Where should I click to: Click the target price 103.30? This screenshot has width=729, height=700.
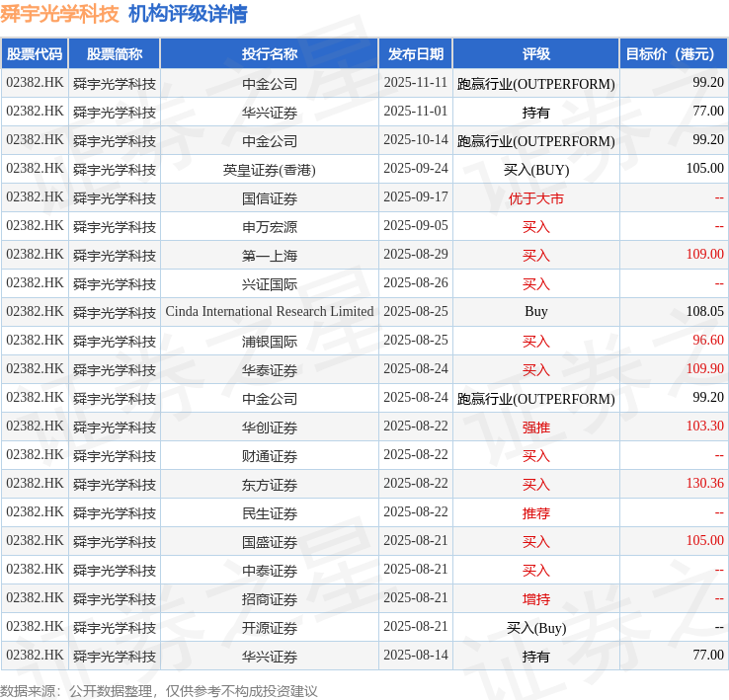pos(705,426)
